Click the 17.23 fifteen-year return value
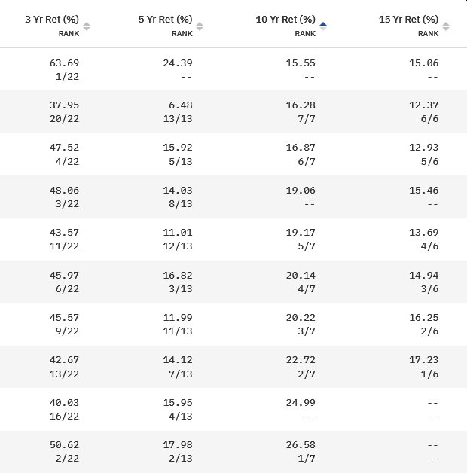The image size is (467, 476). [423, 360]
